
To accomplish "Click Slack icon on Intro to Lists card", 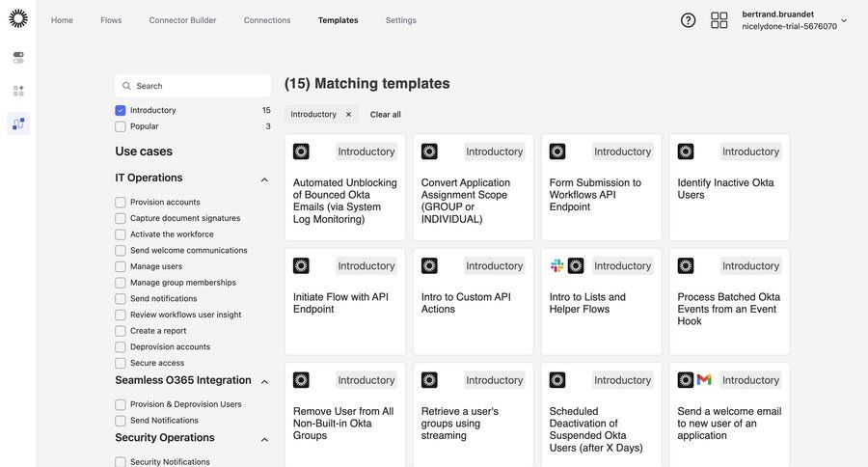I will coord(556,265).
